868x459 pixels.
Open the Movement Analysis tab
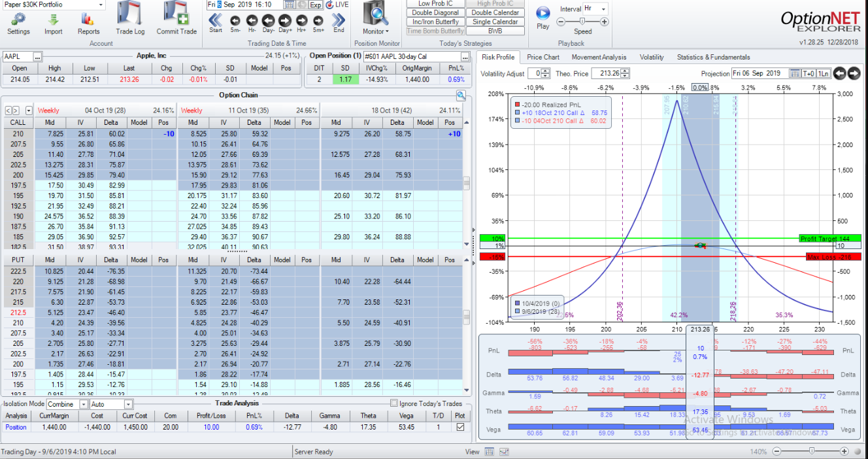click(599, 57)
